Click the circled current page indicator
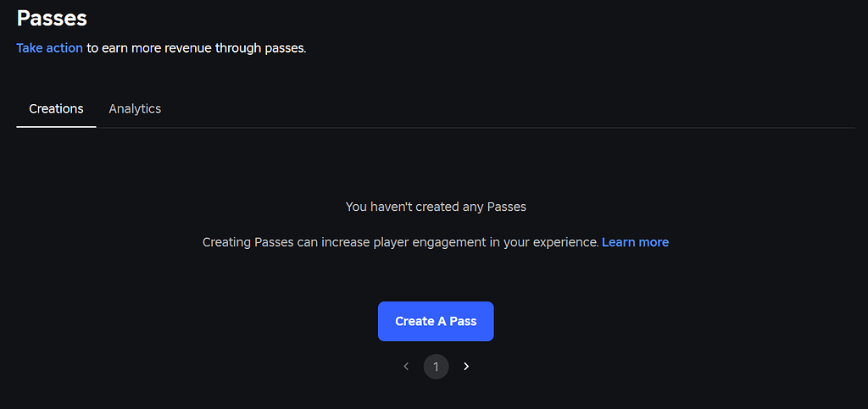The image size is (868, 409). point(436,367)
